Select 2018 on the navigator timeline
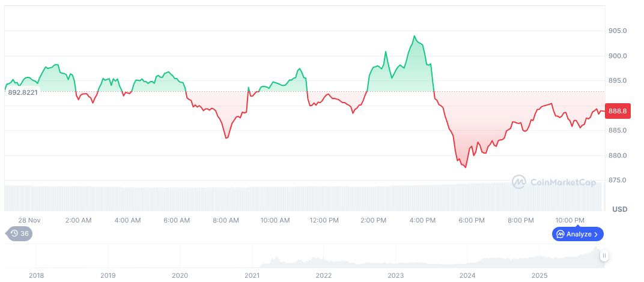This screenshot has height=282, width=644. [x=36, y=275]
